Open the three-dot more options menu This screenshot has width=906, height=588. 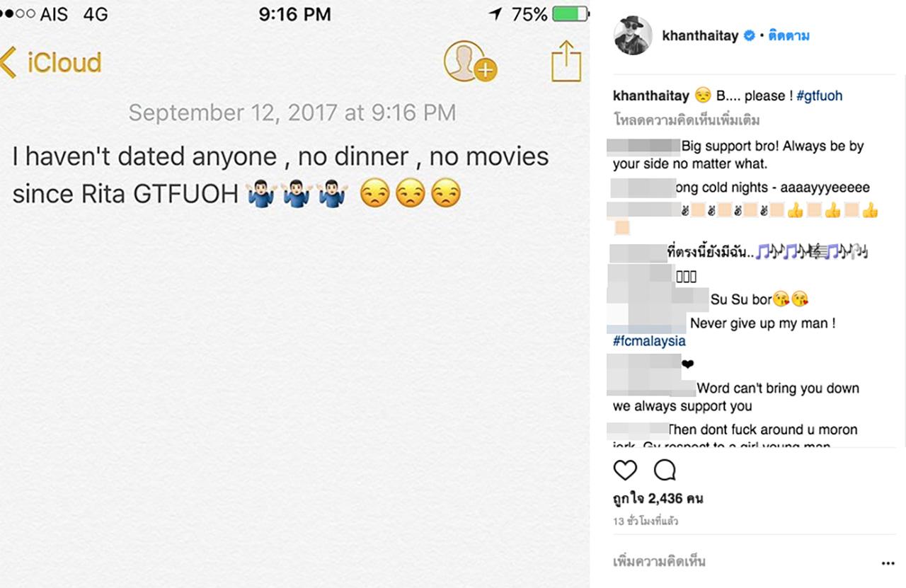click(x=888, y=563)
